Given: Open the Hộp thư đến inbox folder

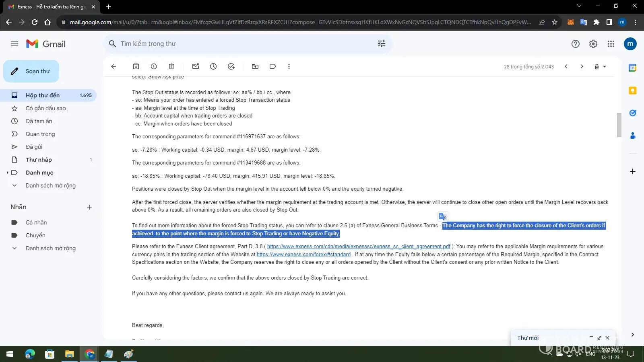Looking at the screenshot, I should [x=43, y=95].
